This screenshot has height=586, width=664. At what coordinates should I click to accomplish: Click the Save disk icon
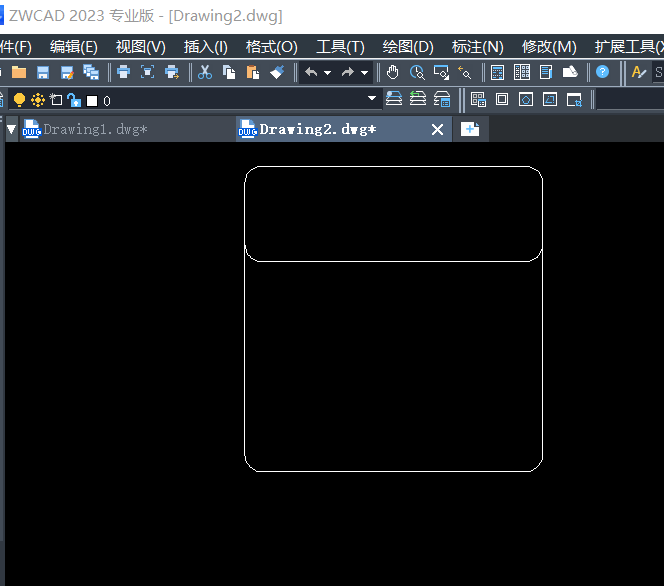click(x=43, y=72)
